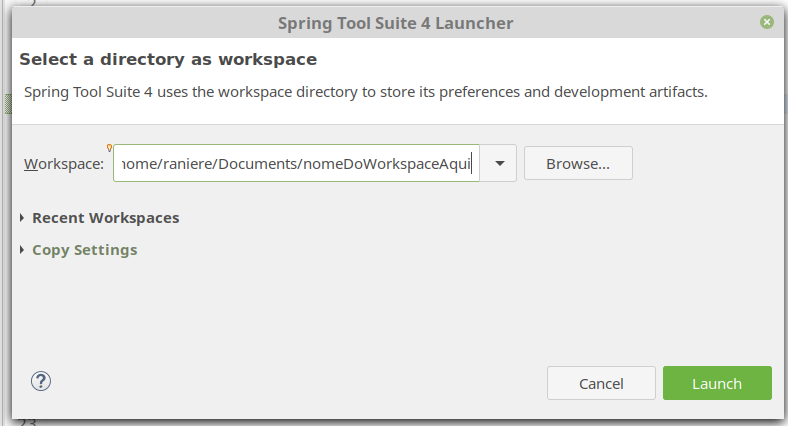Click the 'Select a directory as workspace' heading
The width and height of the screenshot is (788, 426).
point(168,60)
